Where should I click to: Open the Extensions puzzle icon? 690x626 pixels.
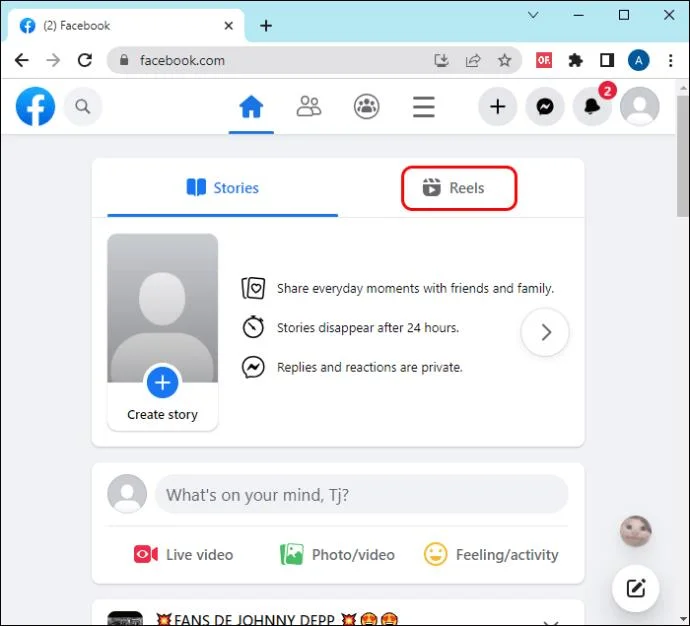[576, 60]
